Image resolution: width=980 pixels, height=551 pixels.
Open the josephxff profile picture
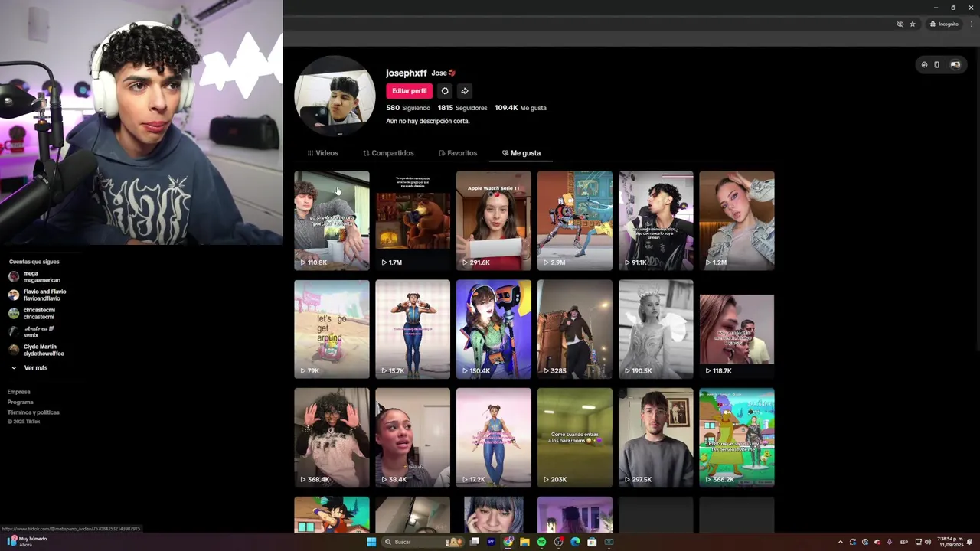[335, 96]
